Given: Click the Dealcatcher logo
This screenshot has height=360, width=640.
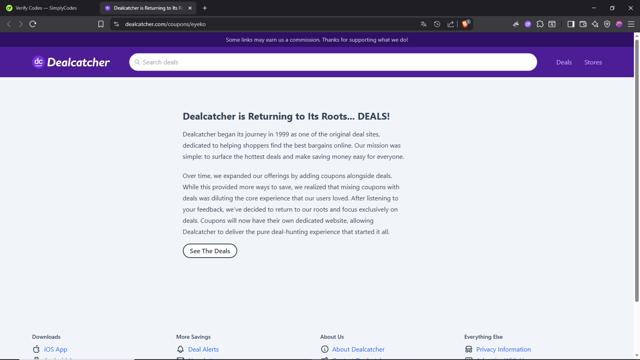Looking at the screenshot, I should [x=71, y=62].
